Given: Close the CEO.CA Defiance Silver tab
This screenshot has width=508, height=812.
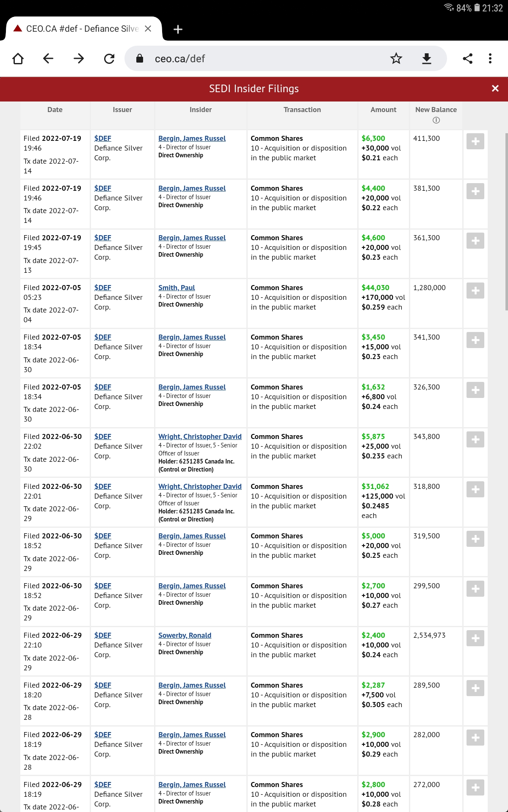Looking at the screenshot, I should coord(148,29).
